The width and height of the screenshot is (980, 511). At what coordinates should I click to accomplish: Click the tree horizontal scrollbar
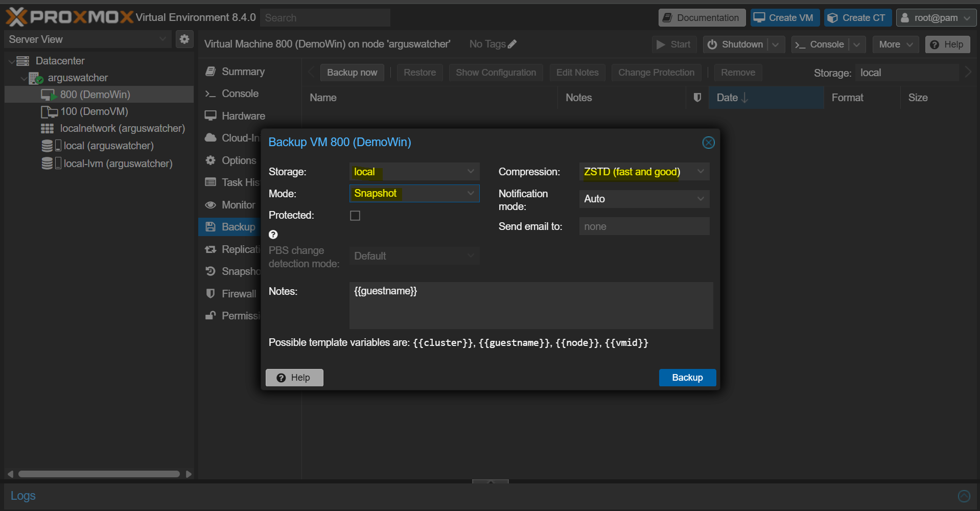(x=99, y=474)
